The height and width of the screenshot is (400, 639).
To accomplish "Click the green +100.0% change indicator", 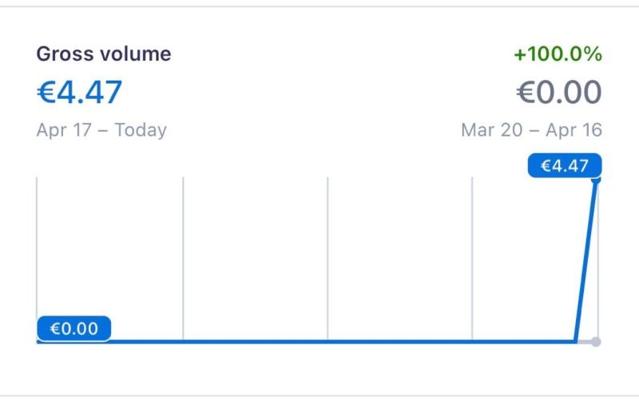I will pos(558,54).
